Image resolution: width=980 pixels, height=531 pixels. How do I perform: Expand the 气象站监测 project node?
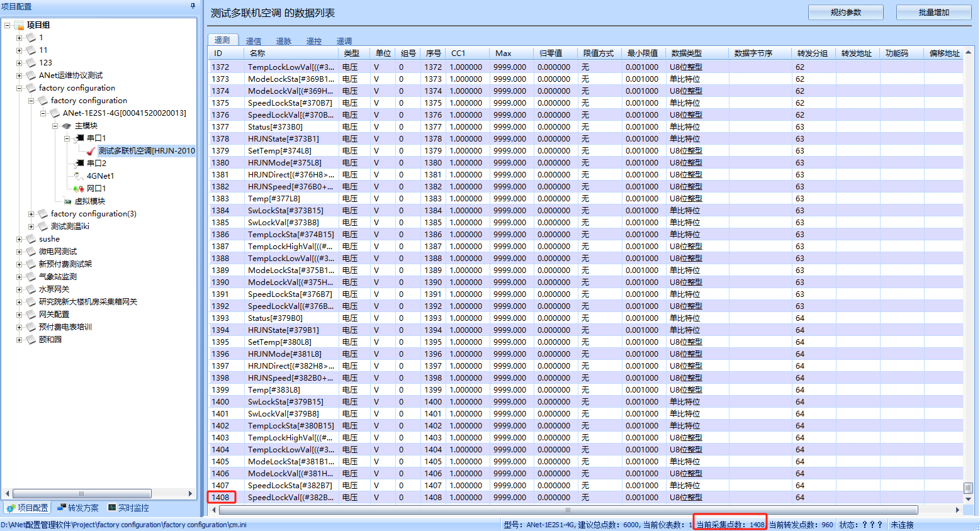click(x=19, y=277)
